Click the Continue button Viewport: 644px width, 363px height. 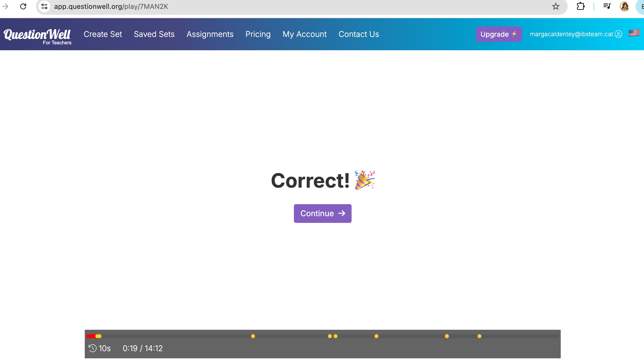tap(322, 213)
